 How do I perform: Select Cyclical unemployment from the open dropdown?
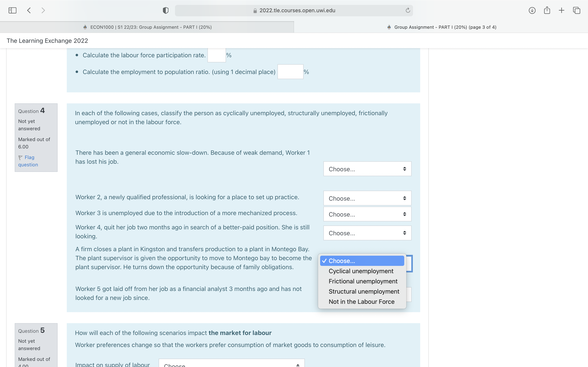coord(361,271)
